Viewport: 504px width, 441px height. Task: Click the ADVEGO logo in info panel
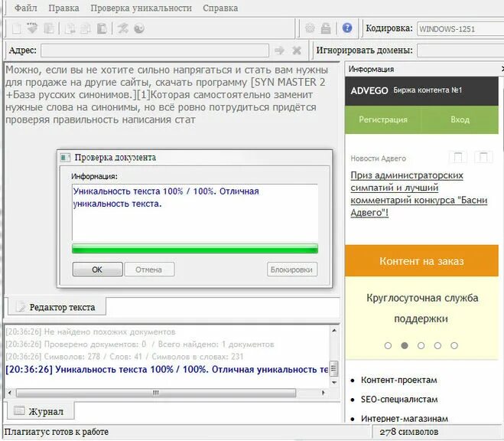click(369, 90)
